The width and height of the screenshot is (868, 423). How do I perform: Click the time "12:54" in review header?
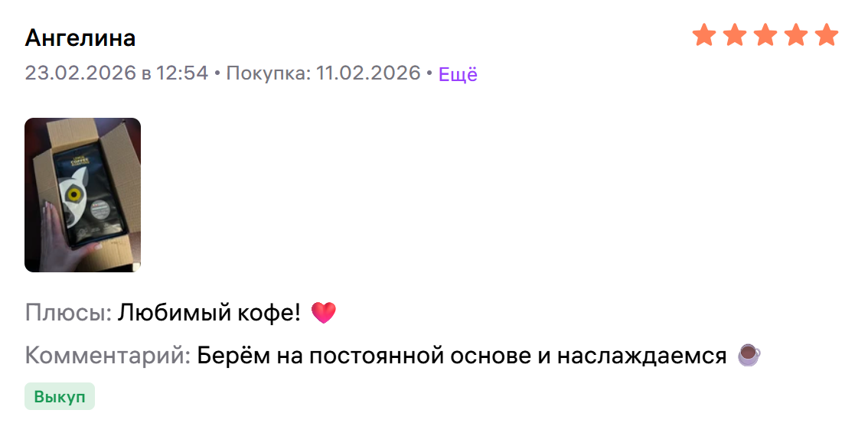[182, 73]
